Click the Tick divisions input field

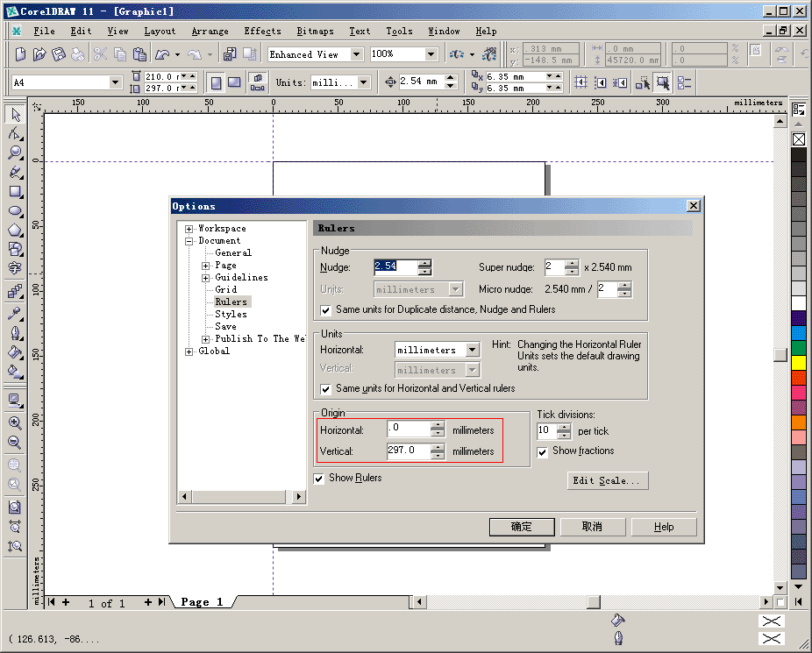coord(547,430)
